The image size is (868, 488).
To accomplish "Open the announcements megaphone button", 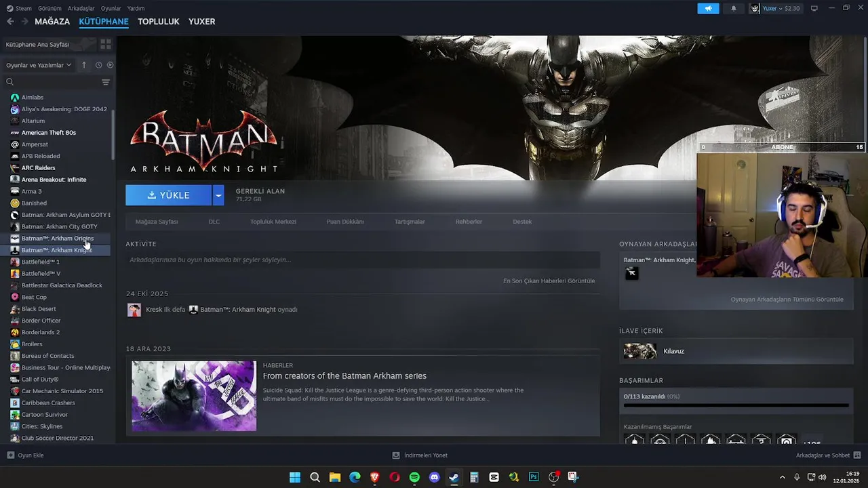I will coord(708,8).
